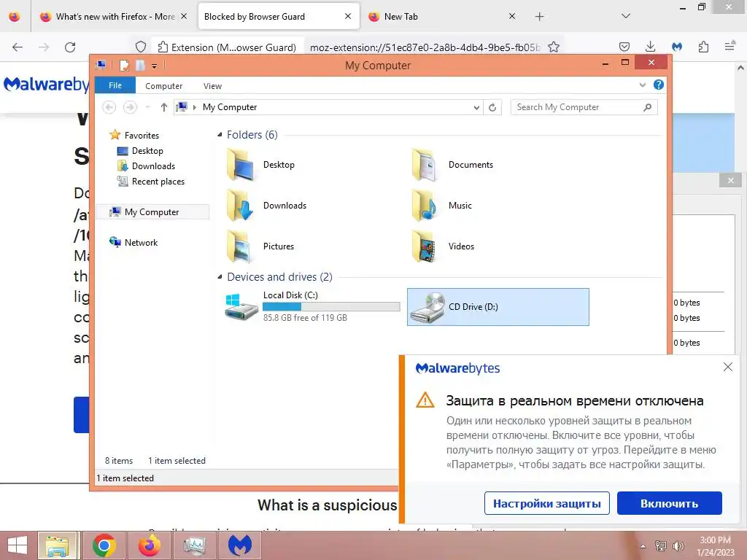Select Recent places in navigation pane
This screenshot has width=747, height=560.
coord(158,182)
